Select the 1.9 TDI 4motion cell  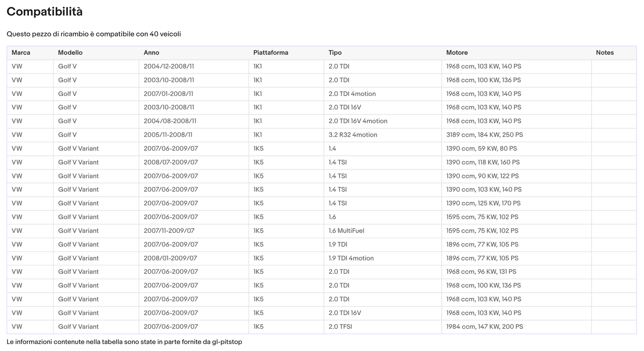click(351, 258)
